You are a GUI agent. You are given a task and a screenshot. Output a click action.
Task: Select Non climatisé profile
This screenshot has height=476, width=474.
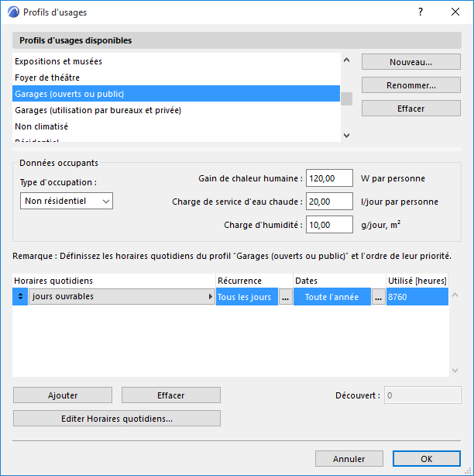(42, 126)
